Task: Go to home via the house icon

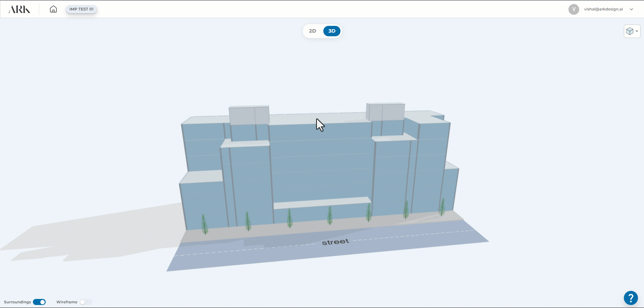Action: (x=53, y=9)
